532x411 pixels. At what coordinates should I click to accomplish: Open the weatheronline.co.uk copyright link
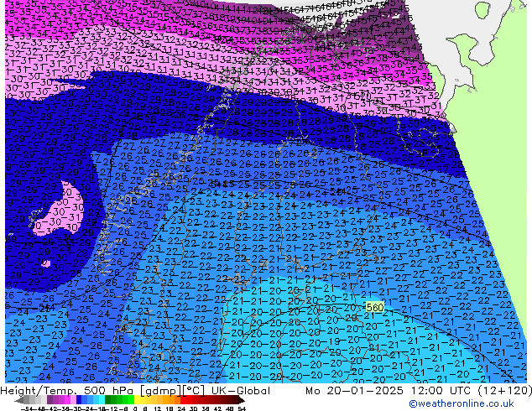(461, 403)
